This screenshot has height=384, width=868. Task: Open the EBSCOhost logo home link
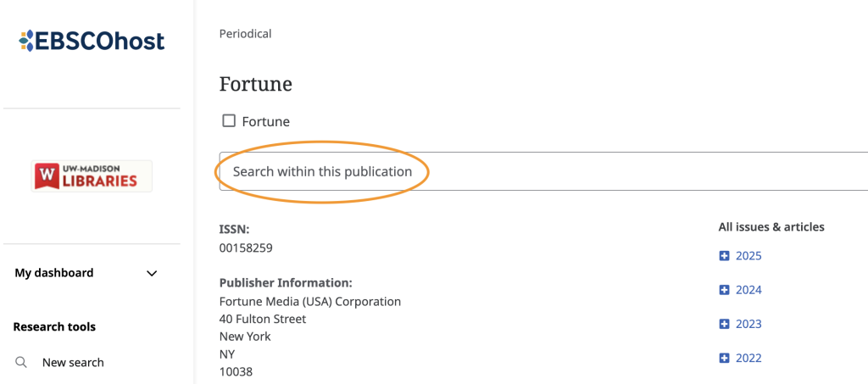(92, 41)
